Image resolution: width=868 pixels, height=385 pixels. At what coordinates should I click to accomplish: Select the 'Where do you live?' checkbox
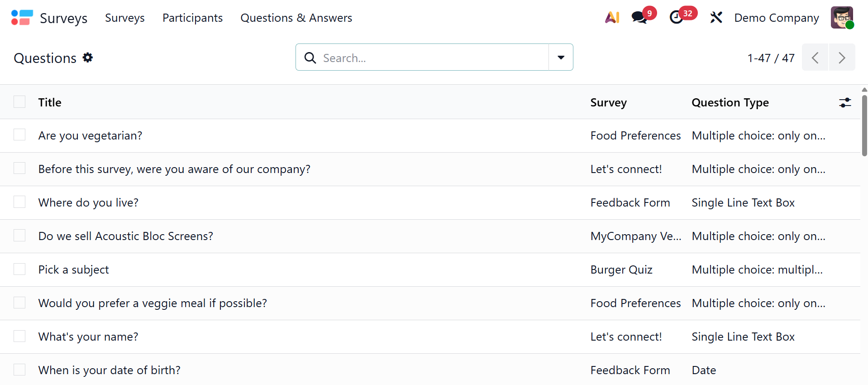coord(19,202)
